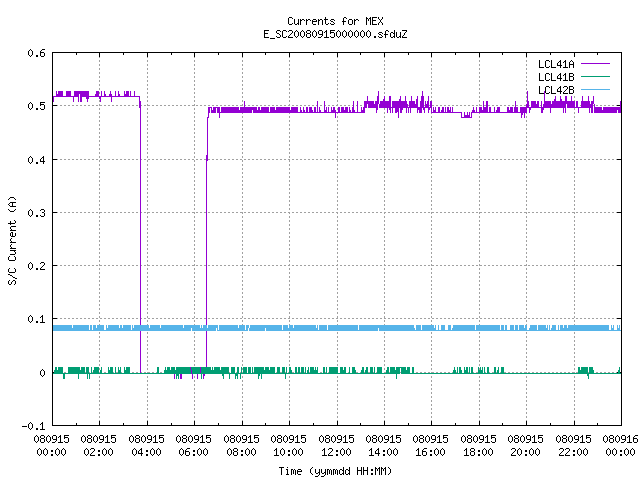The height and width of the screenshot is (480, 640).
Task: Click the 080915 04:00 time tick label
Action: pyautogui.click(x=146, y=446)
